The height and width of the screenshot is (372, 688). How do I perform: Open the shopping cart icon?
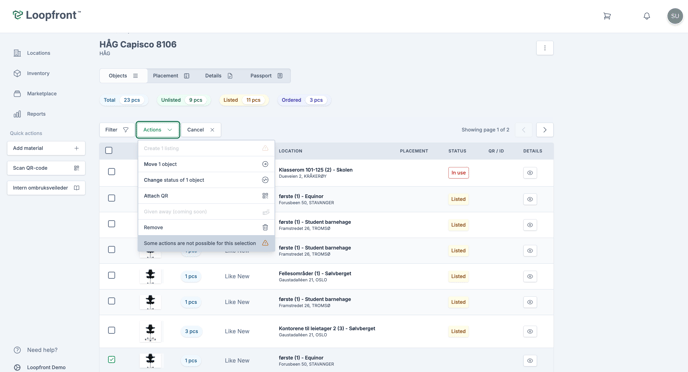pyautogui.click(x=607, y=16)
